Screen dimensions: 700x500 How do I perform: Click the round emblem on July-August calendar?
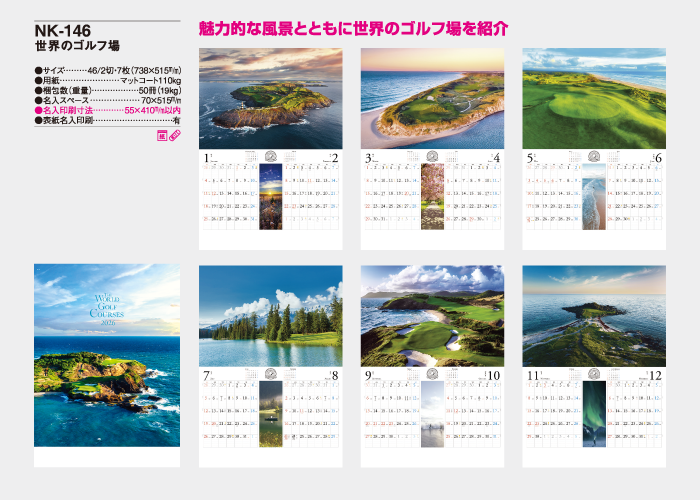coord(271,375)
